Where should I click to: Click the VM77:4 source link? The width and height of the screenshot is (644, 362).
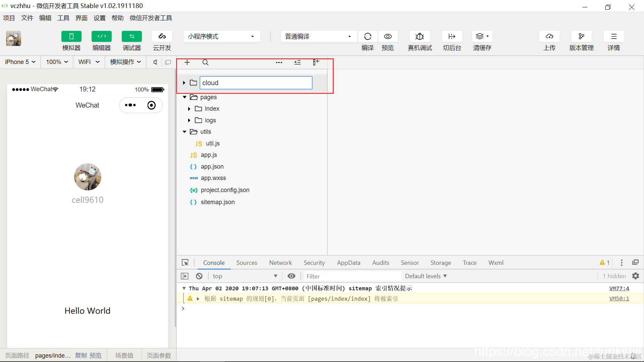[619, 288]
